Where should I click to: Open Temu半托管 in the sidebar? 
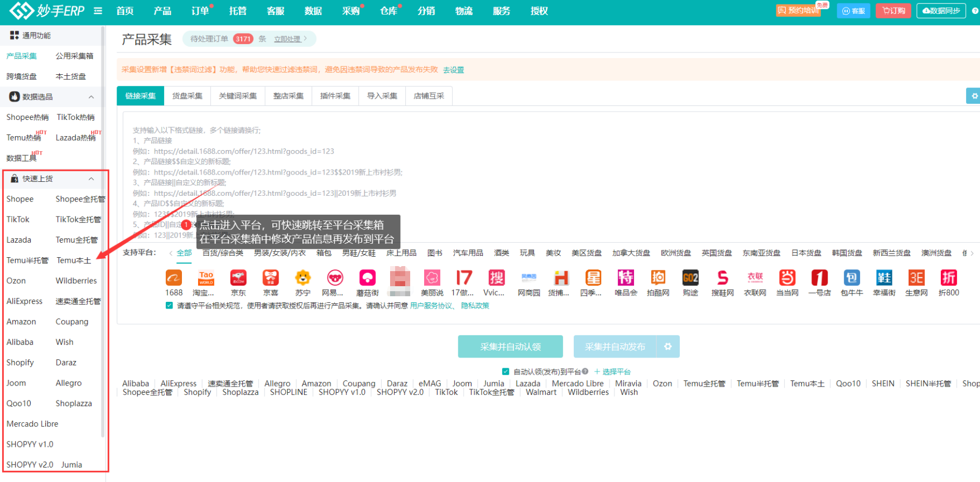[27, 261]
